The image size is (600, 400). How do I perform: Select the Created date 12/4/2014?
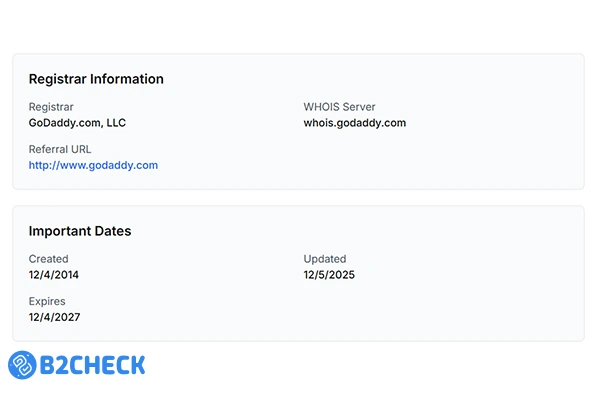pyautogui.click(x=54, y=275)
